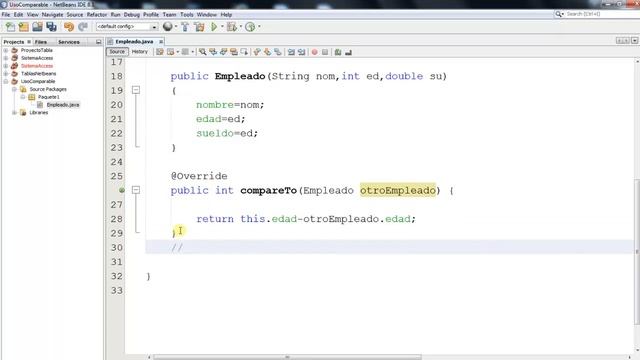
Task: Toggle bookmark on the current line
Action: (x=278, y=52)
